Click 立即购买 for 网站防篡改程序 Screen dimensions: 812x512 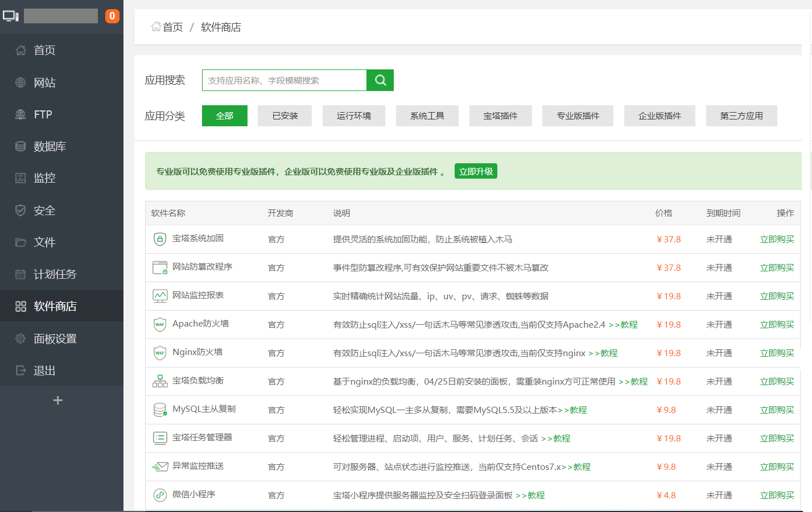(x=777, y=268)
